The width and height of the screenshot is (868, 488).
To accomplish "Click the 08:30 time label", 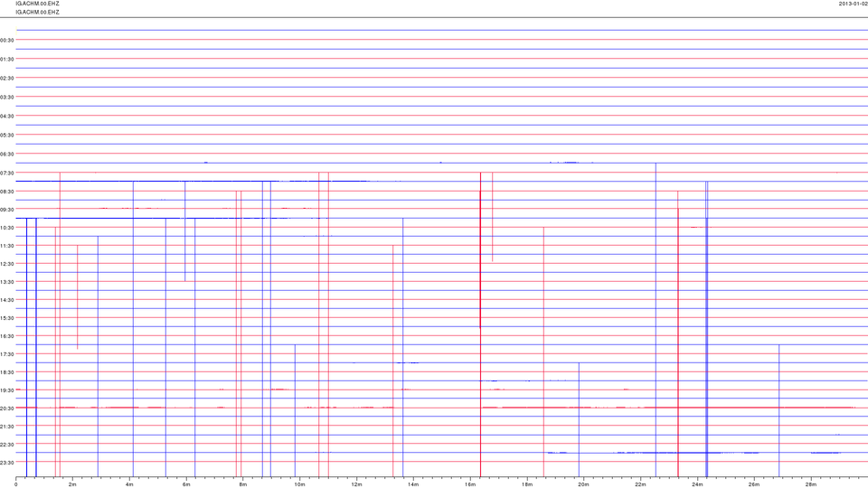I will click(x=6, y=192).
